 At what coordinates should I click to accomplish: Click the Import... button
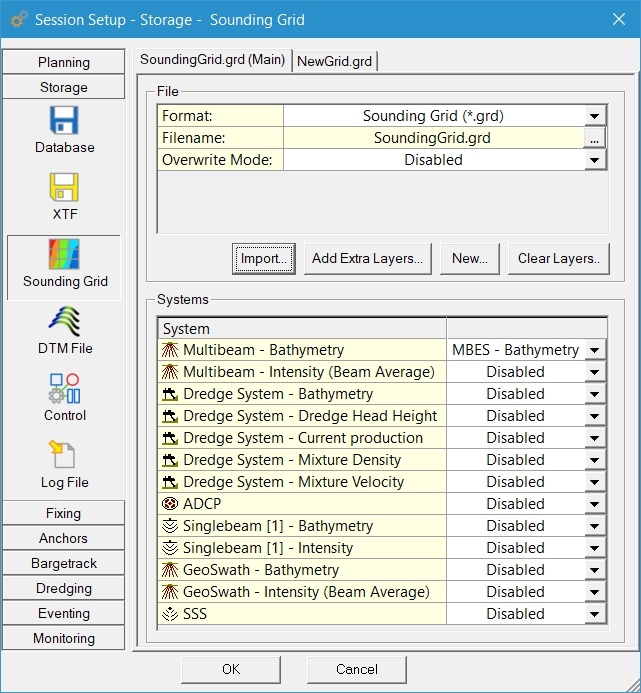(264, 258)
